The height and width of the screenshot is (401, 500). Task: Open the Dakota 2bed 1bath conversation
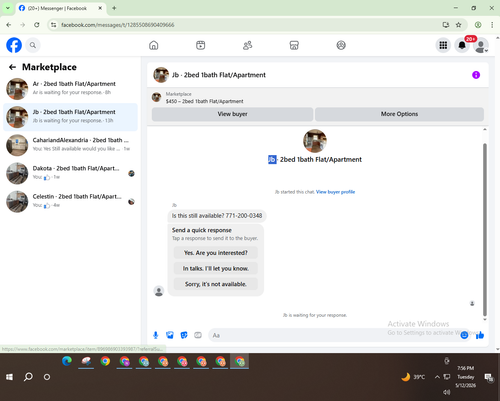coord(70,173)
